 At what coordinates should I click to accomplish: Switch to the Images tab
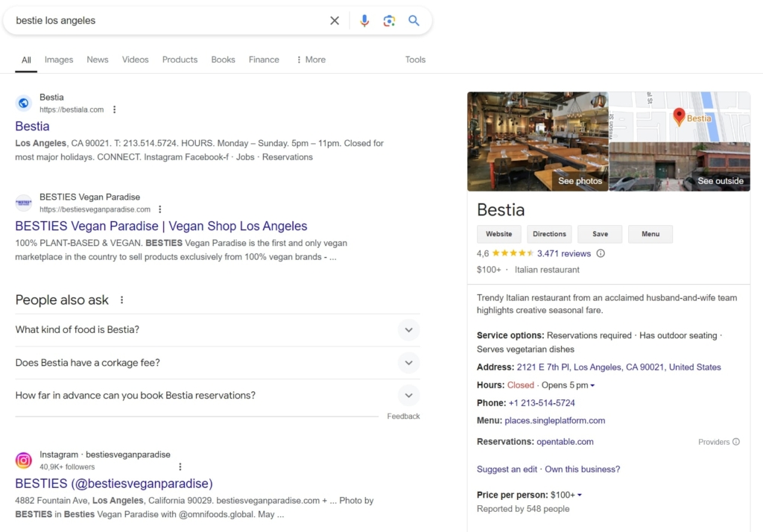(x=58, y=60)
